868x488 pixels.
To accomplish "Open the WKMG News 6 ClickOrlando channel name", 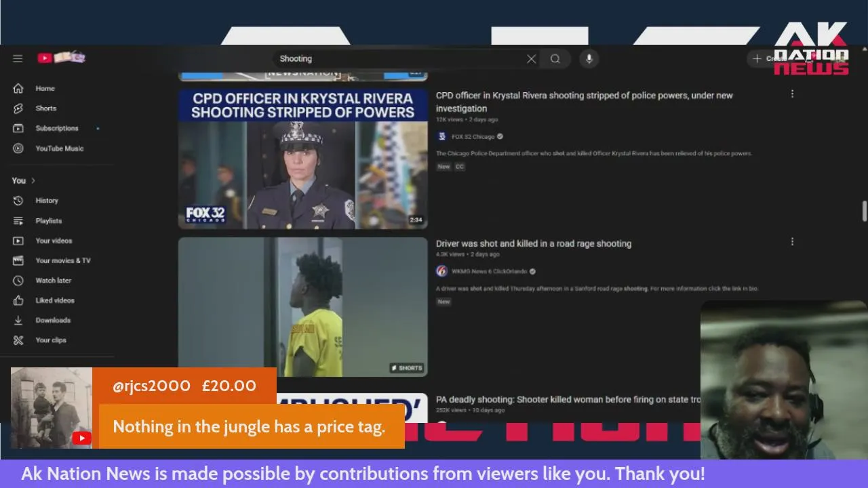I will (x=489, y=271).
